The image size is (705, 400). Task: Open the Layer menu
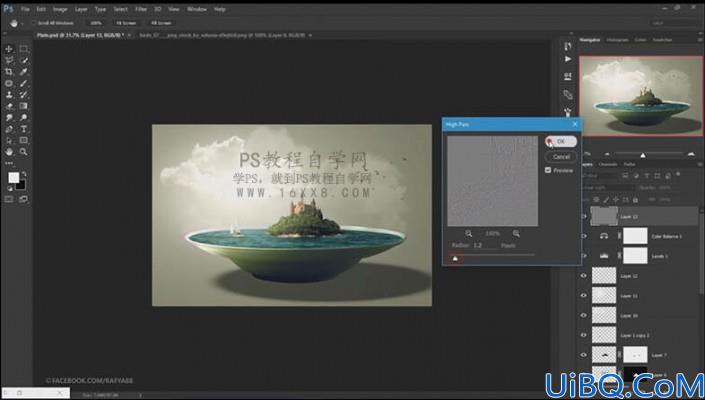tap(81, 9)
